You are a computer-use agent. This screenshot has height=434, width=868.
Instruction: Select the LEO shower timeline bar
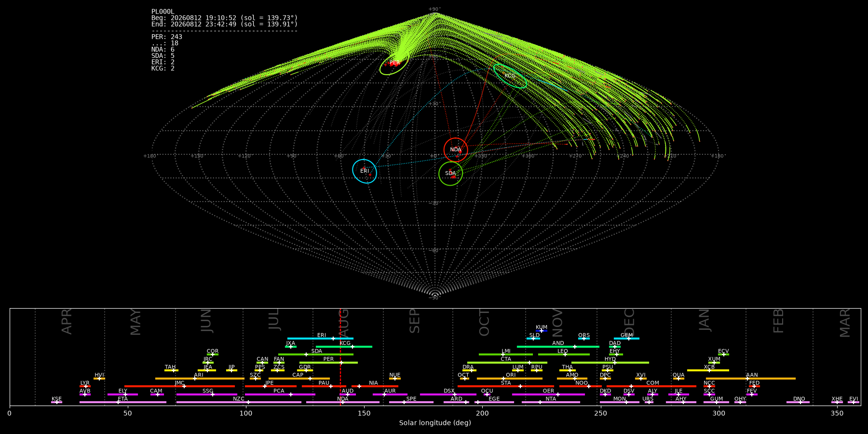(x=564, y=354)
